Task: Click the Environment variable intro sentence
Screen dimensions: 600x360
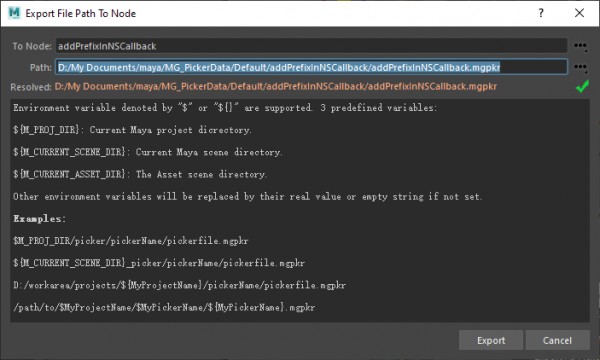Action: click(x=225, y=108)
